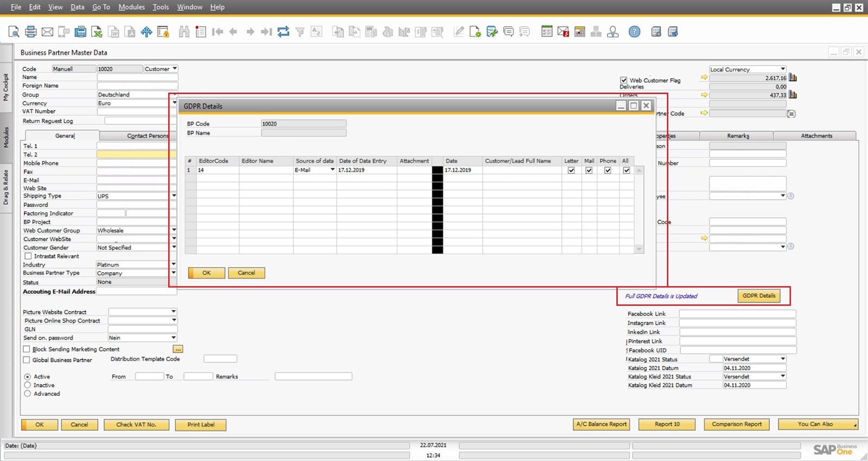Open the Katalog Kleid 2021 Status dropdown
This screenshot has width=868, height=461.
783,376
